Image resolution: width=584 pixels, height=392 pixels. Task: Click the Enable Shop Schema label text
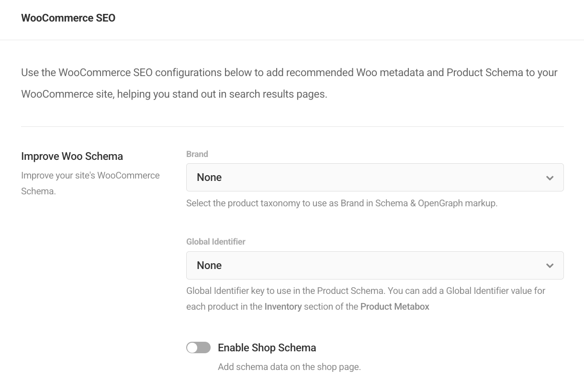tap(267, 347)
